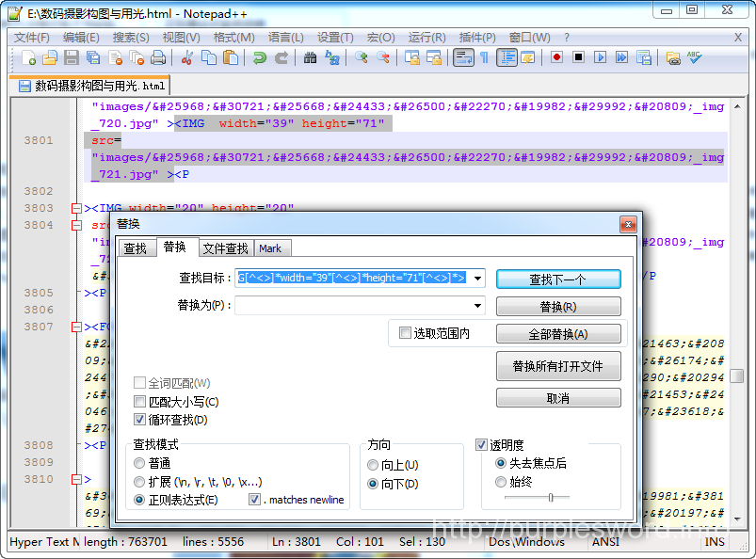Adjust the 透明度 transparency slider
756x559 pixels.
(551, 497)
